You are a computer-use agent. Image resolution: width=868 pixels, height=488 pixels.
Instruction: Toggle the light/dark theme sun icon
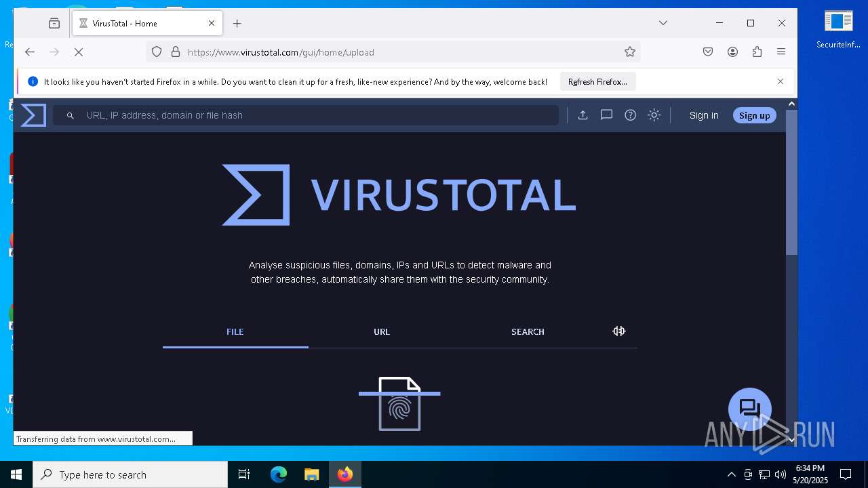(x=654, y=115)
